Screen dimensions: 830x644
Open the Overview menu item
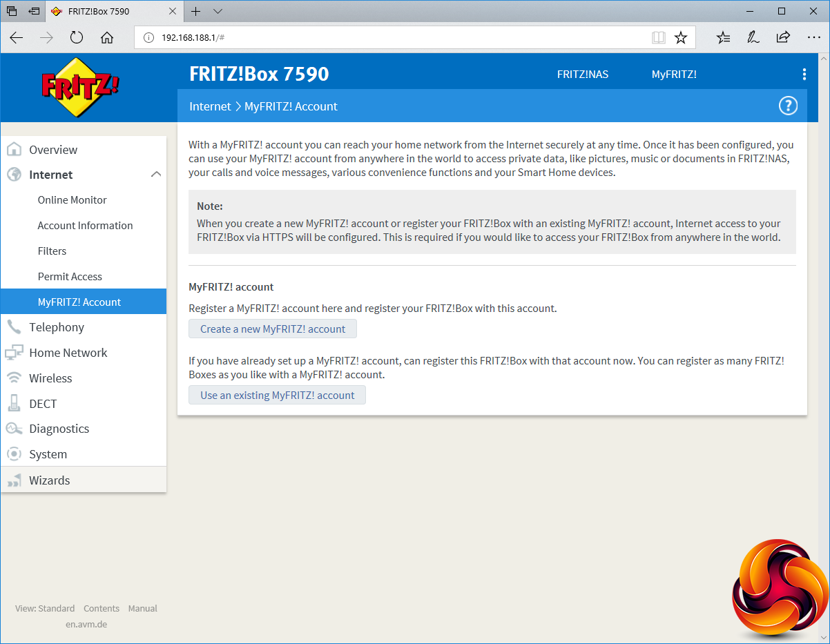pyautogui.click(x=84, y=150)
